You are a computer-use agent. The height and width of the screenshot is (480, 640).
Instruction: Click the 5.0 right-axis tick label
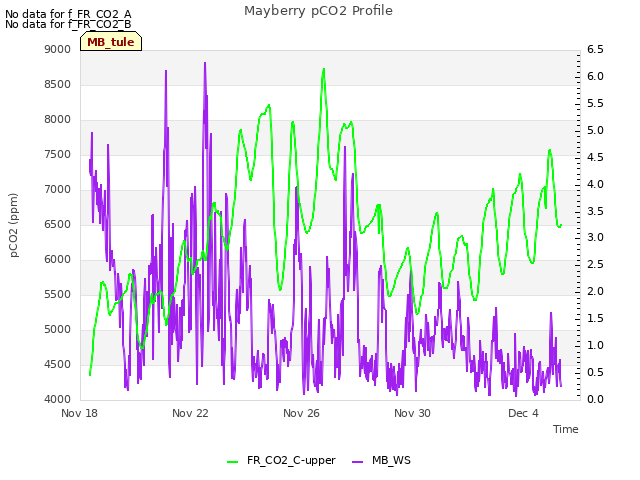coord(595,130)
